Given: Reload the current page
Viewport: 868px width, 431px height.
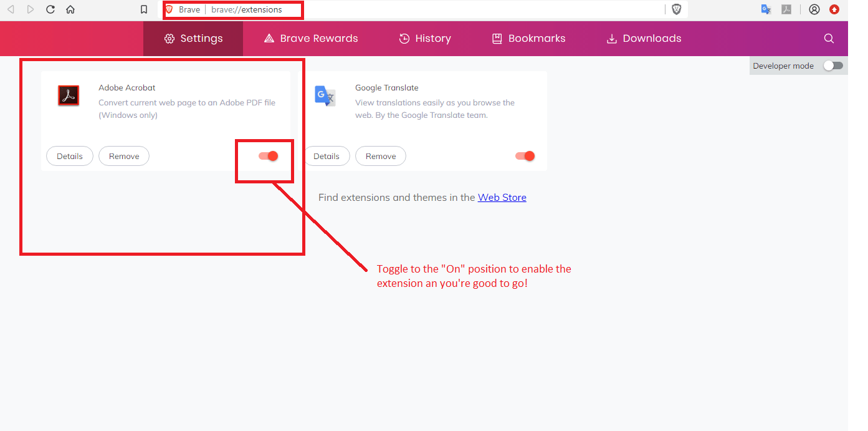Looking at the screenshot, I should click(x=50, y=9).
